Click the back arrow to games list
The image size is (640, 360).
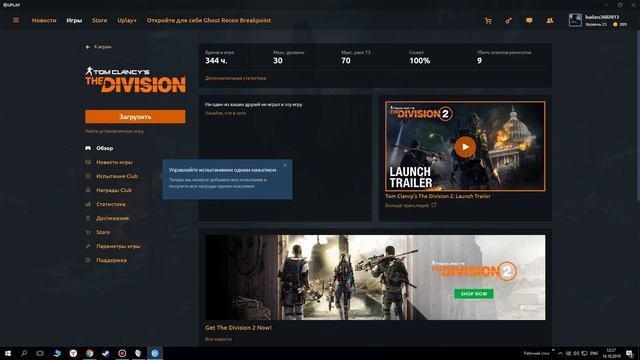(88, 47)
